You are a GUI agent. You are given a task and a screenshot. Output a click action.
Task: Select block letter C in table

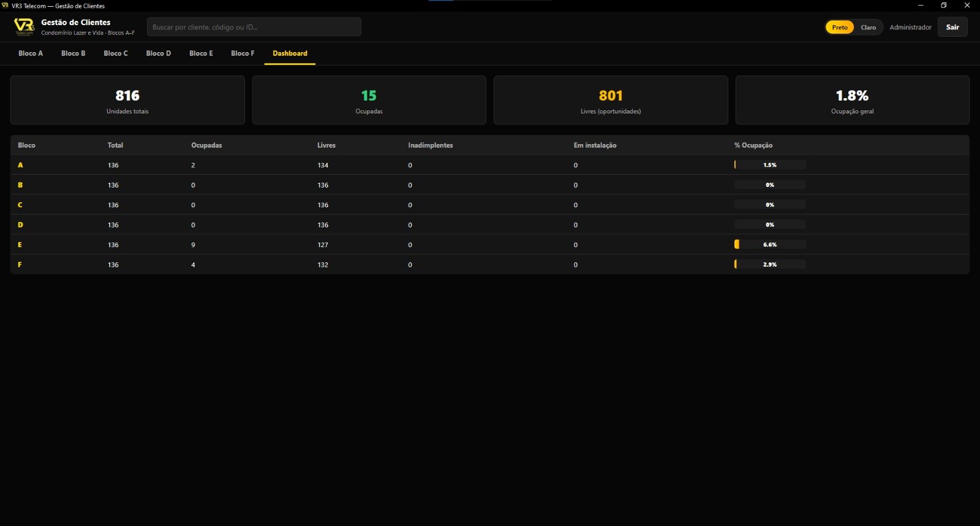(x=20, y=205)
